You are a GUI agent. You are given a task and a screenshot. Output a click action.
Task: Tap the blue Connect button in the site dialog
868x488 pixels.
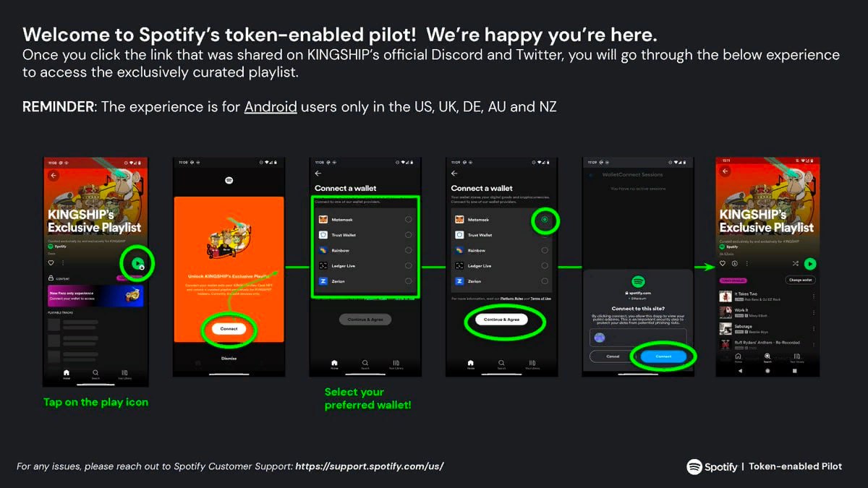pyautogui.click(x=663, y=356)
